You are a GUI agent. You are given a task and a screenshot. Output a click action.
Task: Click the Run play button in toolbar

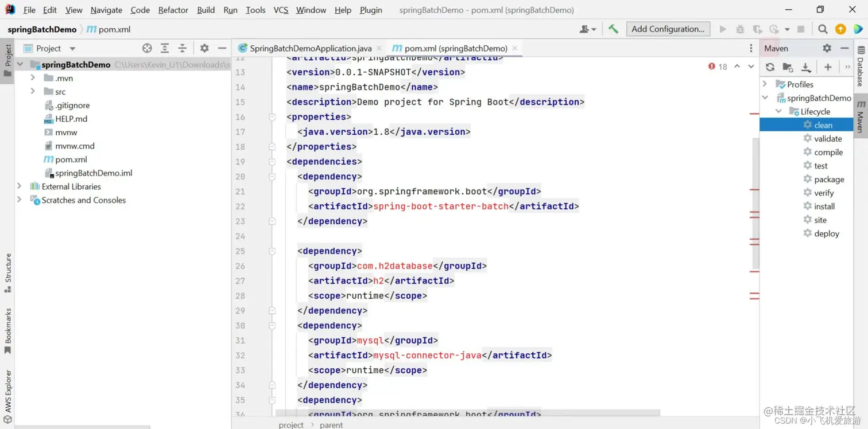[723, 29]
